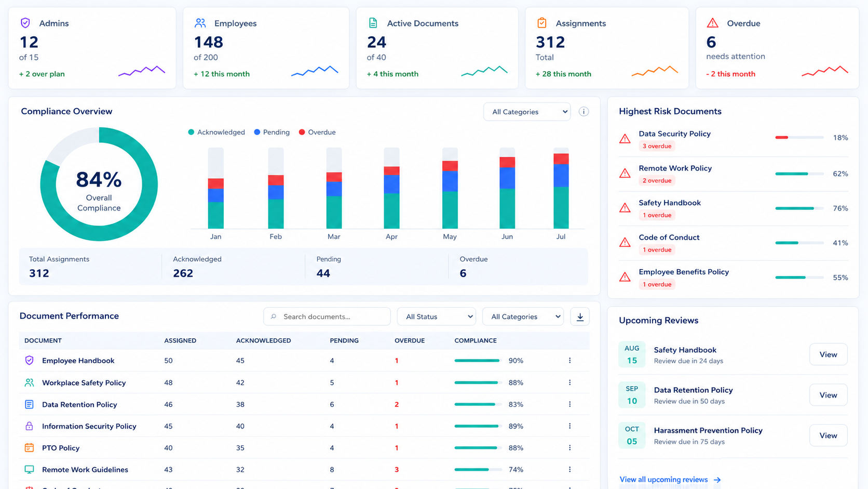Screen dimensions: 868x489
Task: Click the Employees card sparkline chart
Action: click(x=315, y=71)
